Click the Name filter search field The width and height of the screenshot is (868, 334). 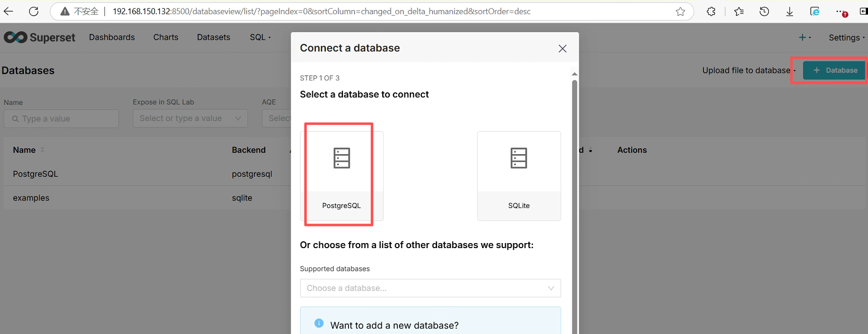tap(61, 119)
